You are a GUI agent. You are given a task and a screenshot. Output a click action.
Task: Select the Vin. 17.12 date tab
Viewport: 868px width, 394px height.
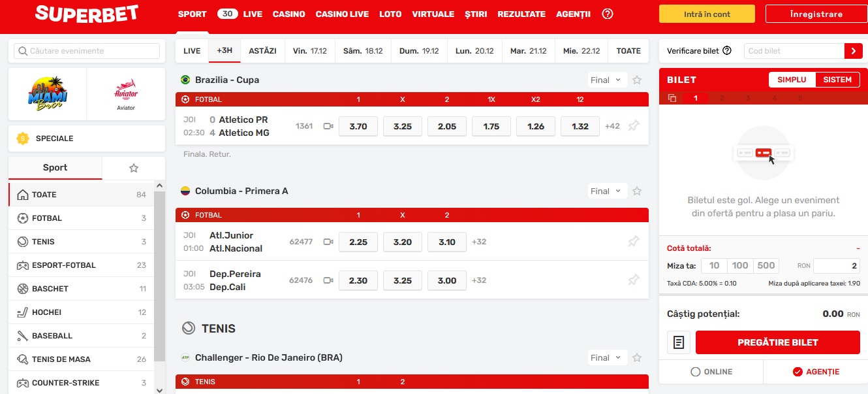point(310,51)
